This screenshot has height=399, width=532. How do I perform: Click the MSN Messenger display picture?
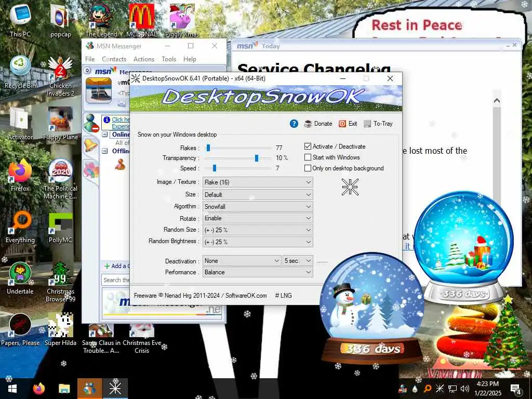tap(99, 90)
